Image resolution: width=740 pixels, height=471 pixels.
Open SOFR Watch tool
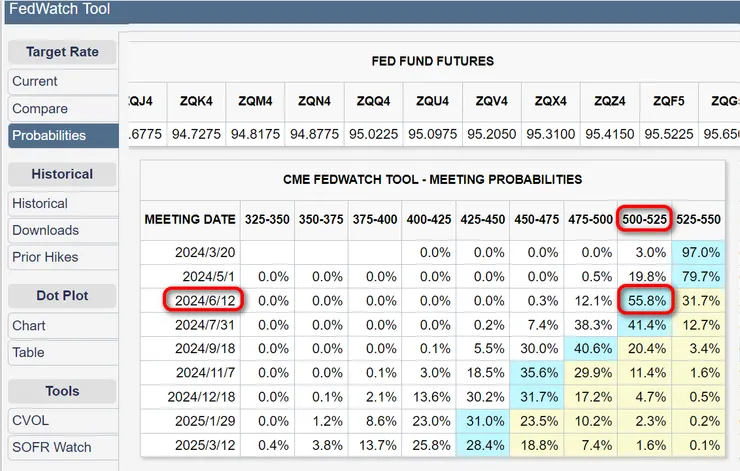click(52, 447)
